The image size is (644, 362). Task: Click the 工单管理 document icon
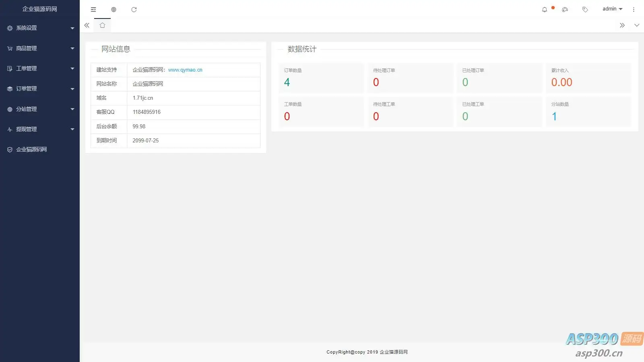10,68
